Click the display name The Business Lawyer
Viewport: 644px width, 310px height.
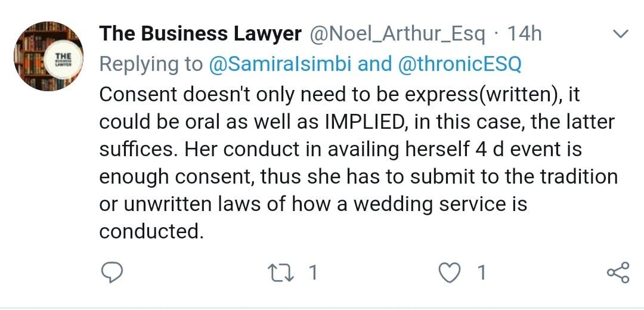click(200, 34)
